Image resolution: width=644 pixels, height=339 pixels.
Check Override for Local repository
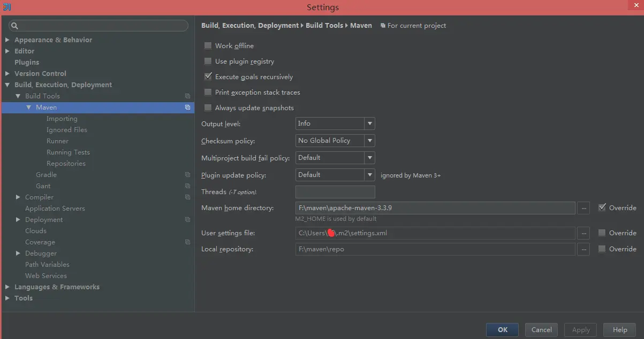(x=602, y=249)
